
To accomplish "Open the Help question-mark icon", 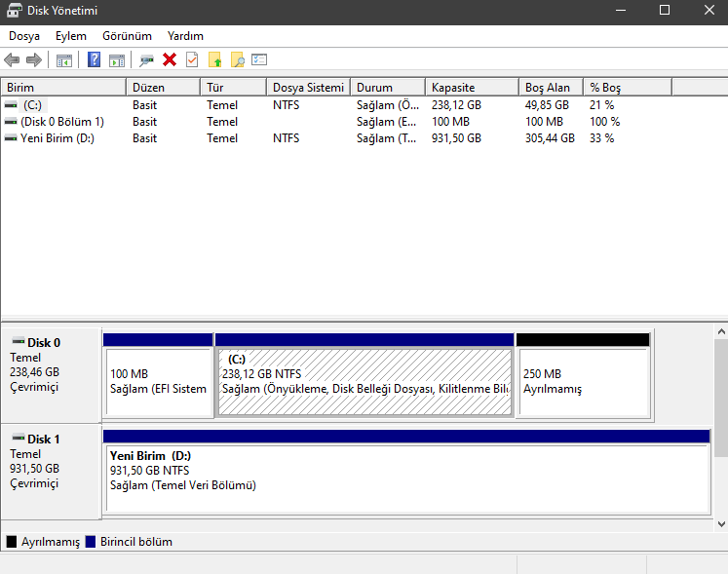I will [94, 59].
